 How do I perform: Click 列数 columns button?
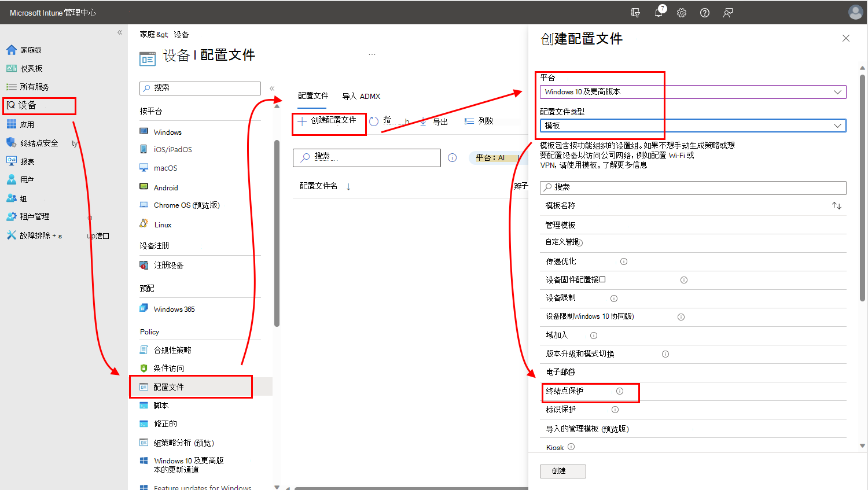tap(479, 121)
